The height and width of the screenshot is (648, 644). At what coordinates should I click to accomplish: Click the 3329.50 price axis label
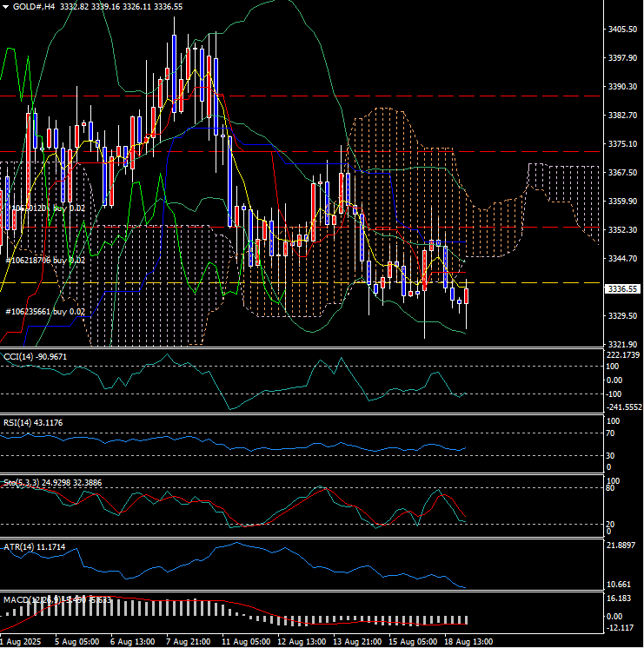pyautogui.click(x=622, y=315)
